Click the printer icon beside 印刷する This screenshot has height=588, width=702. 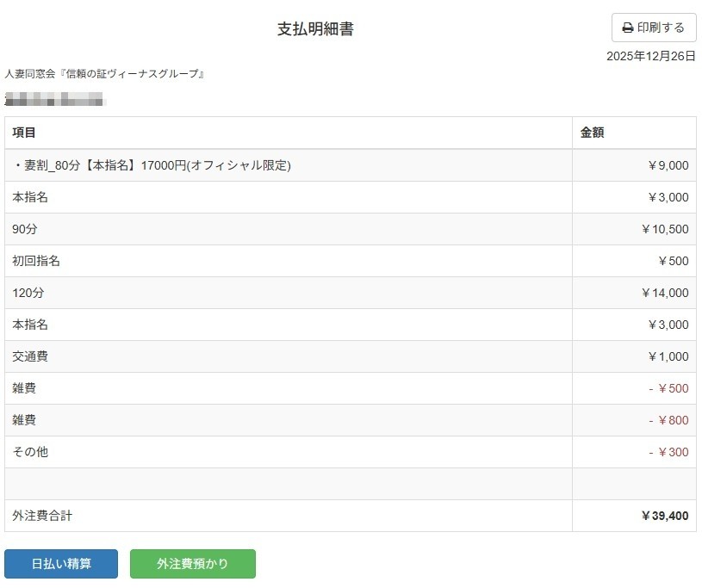pos(628,28)
